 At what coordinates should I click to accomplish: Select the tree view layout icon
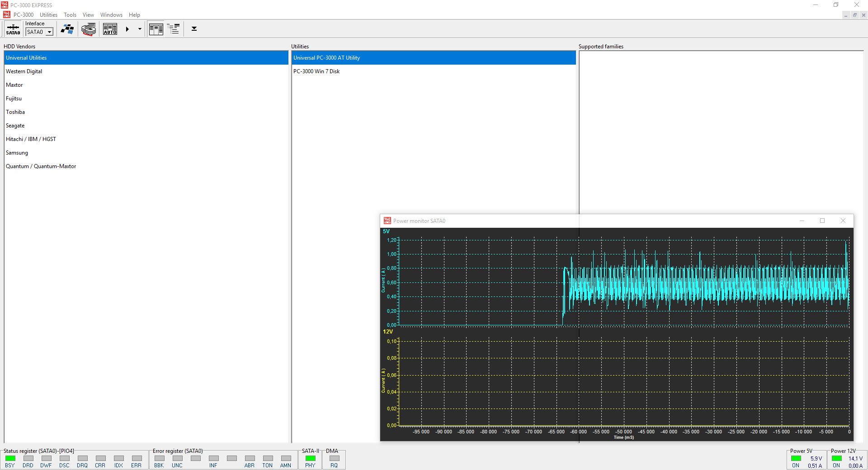pyautogui.click(x=173, y=29)
